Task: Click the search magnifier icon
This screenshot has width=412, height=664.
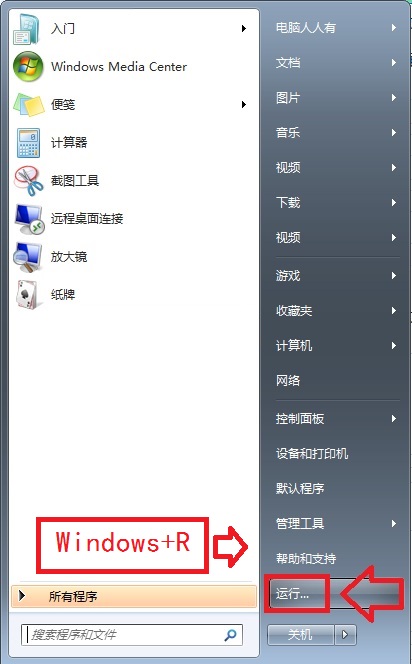Action: coord(230,635)
